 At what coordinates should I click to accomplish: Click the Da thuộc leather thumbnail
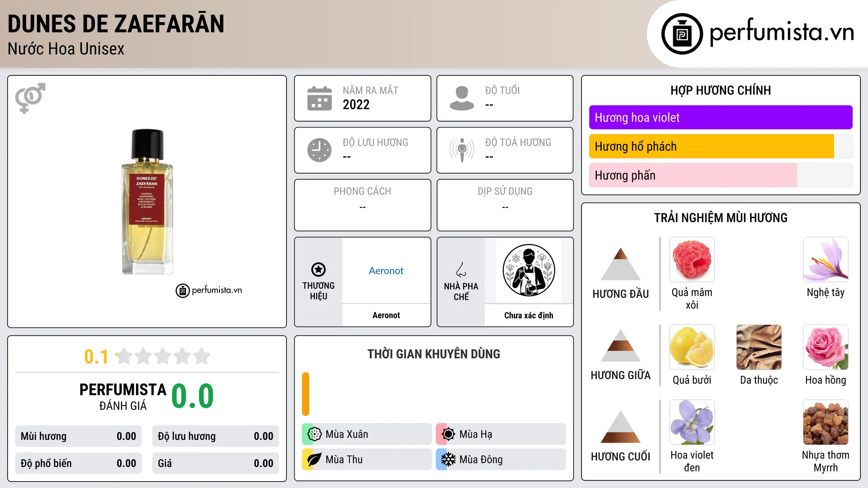tap(759, 347)
